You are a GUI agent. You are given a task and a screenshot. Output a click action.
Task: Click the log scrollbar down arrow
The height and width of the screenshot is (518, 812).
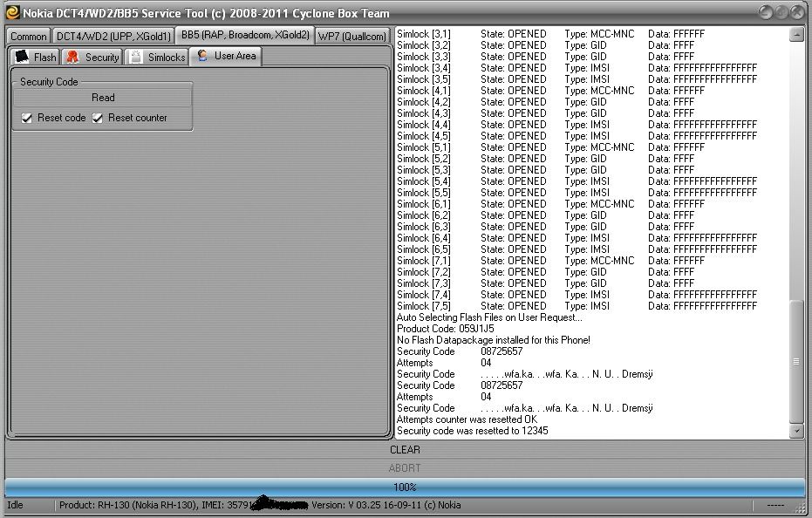pyautogui.click(x=796, y=431)
